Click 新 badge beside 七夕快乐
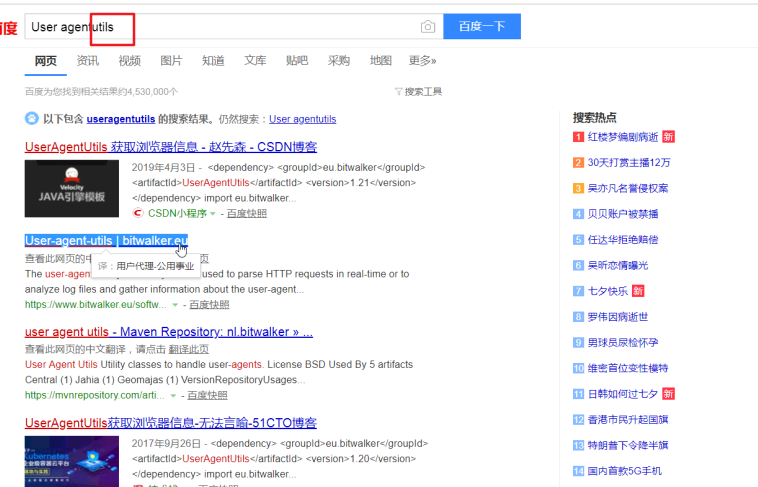This screenshot has height=487, width=758. click(x=638, y=291)
